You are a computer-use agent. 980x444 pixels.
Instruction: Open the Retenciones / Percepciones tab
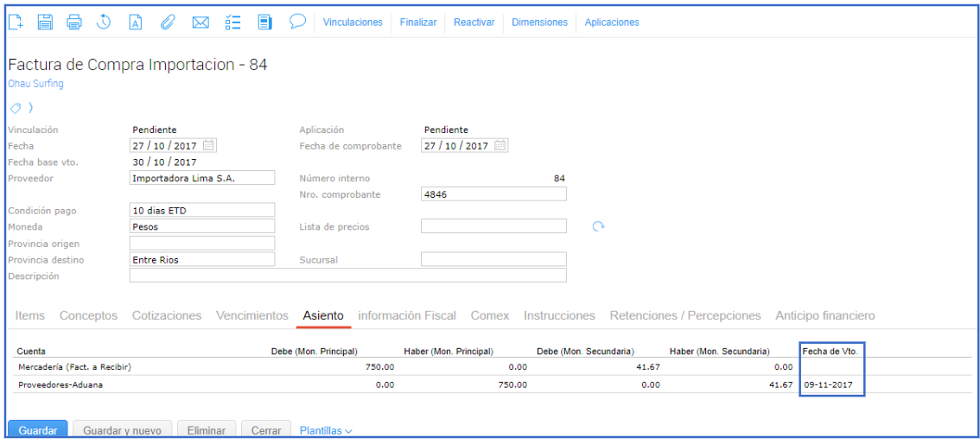(685, 316)
